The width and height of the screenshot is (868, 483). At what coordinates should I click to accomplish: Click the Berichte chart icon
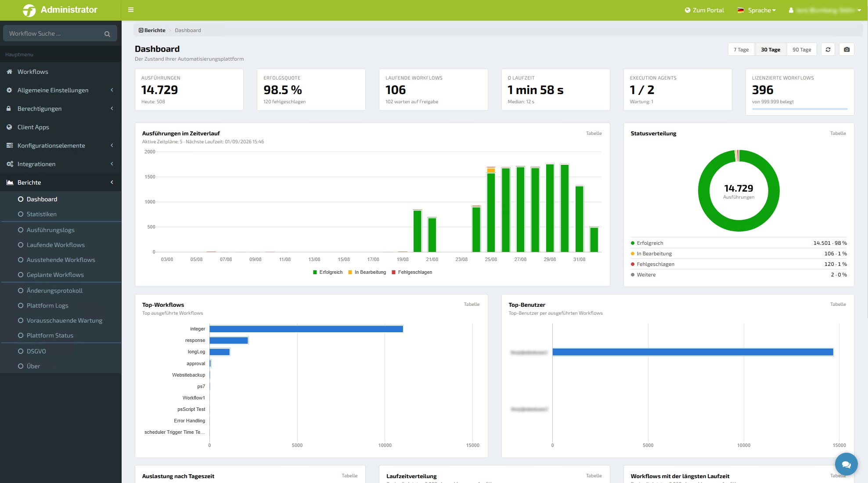click(10, 182)
